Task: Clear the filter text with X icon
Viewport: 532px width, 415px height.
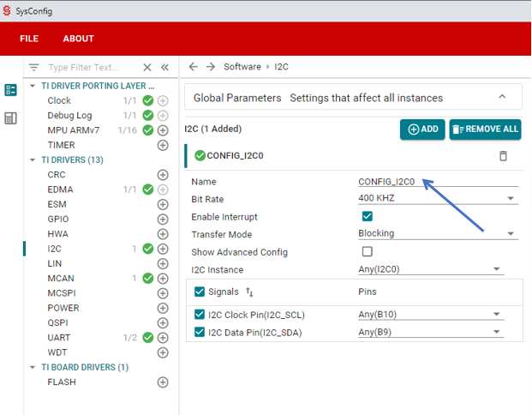Action: pos(147,67)
